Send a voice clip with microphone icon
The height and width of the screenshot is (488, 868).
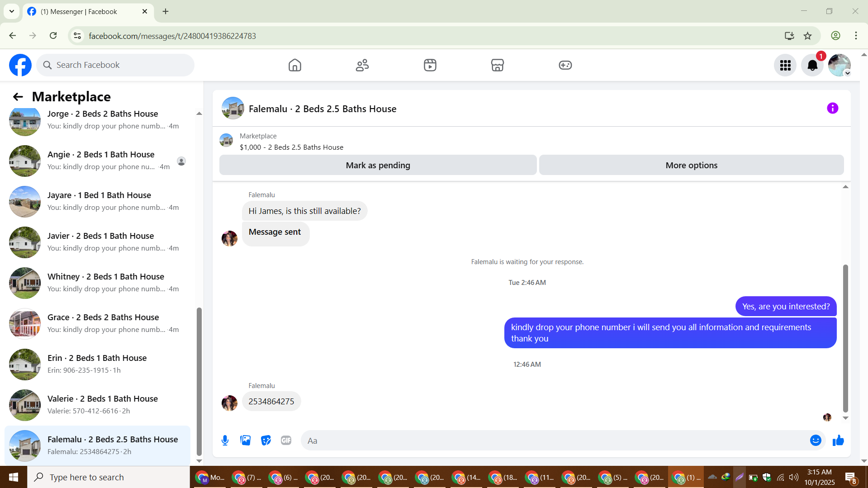coord(225,441)
